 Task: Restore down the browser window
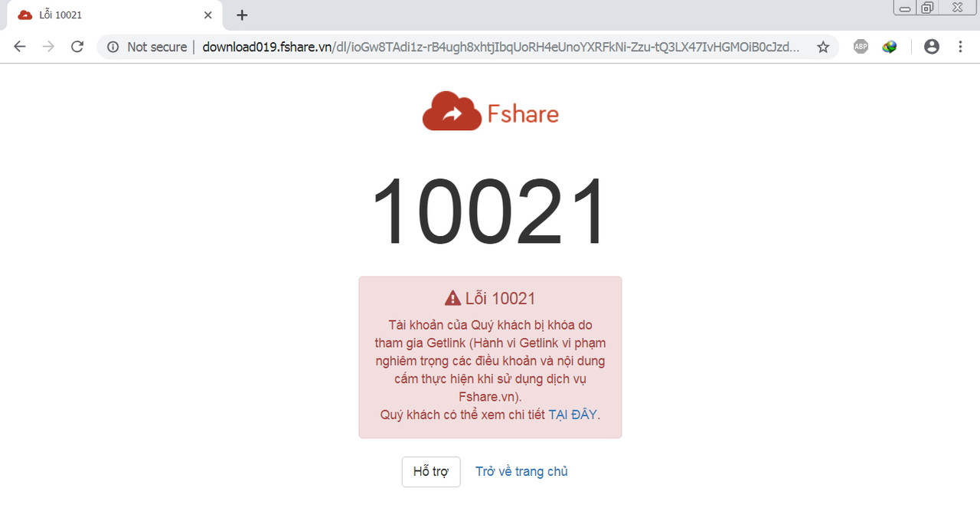point(927,8)
